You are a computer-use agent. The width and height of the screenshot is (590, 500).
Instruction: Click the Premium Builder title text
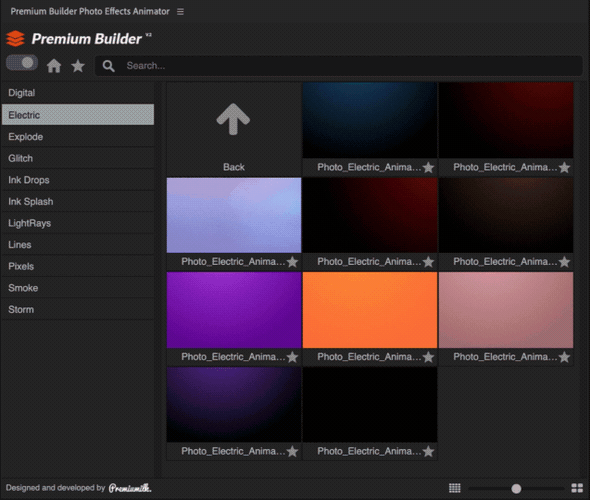click(87, 39)
